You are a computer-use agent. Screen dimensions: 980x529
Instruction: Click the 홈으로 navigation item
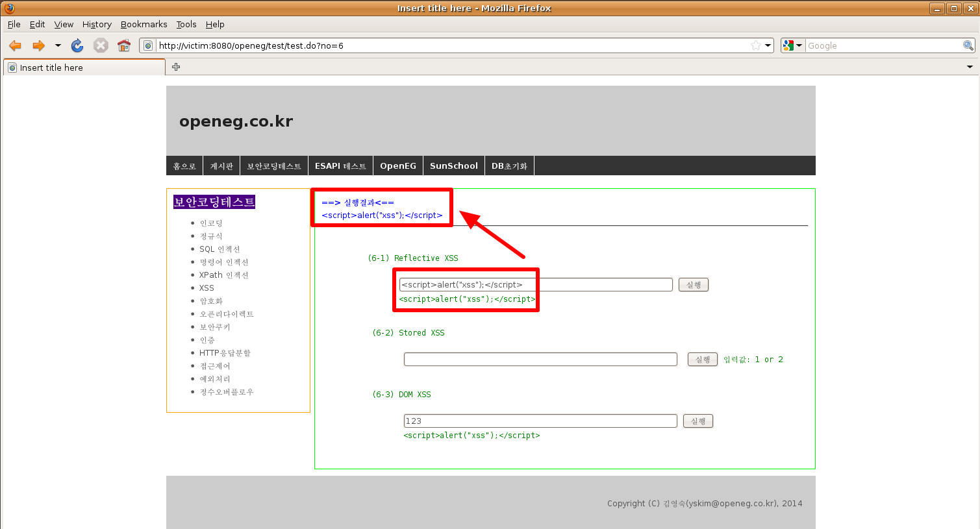tap(184, 166)
